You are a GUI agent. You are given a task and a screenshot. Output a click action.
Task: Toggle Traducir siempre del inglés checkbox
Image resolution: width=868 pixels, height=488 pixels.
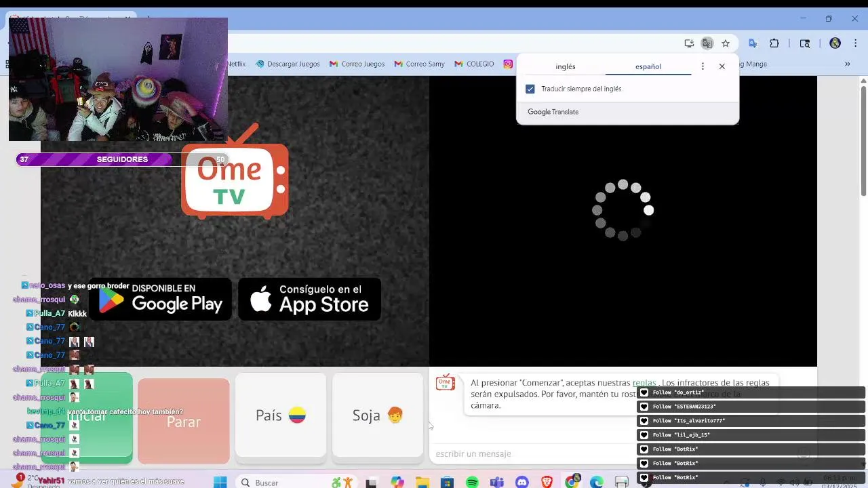click(x=530, y=89)
